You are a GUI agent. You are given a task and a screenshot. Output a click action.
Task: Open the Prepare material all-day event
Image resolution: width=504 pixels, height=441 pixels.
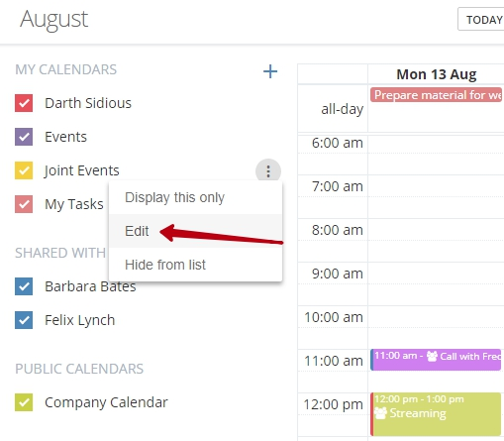click(437, 95)
